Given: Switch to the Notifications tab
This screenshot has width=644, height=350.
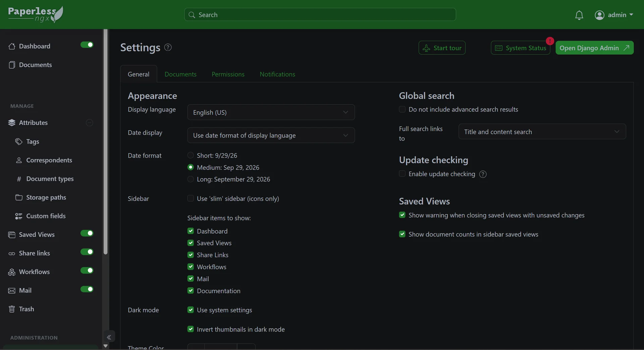Looking at the screenshot, I should [x=277, y=74].
